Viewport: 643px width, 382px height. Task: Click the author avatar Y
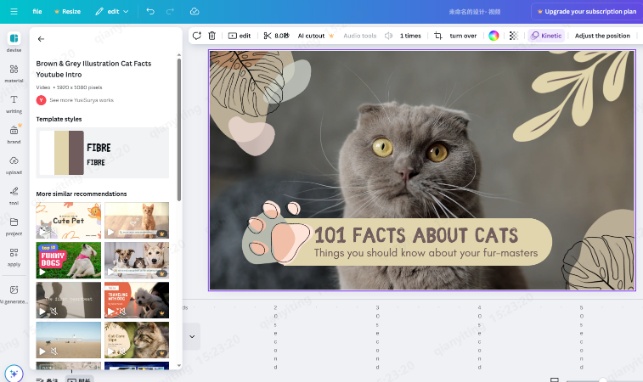tap(41, 100)
